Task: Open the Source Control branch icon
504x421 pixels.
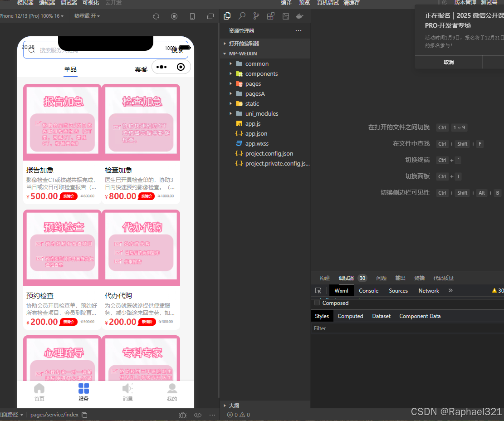Action: [256, 16]
